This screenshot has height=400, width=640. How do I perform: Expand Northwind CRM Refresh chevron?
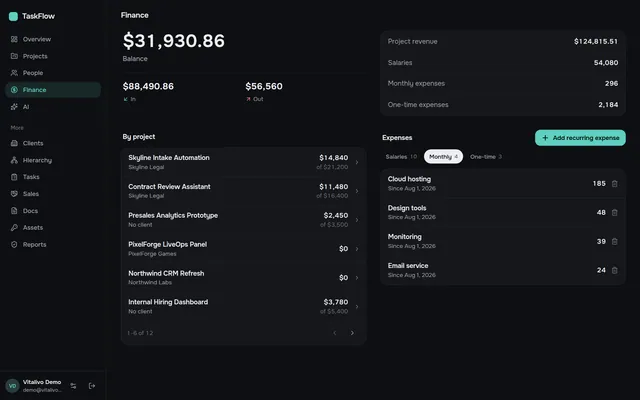pyautogui.click(x=357, y=278)
